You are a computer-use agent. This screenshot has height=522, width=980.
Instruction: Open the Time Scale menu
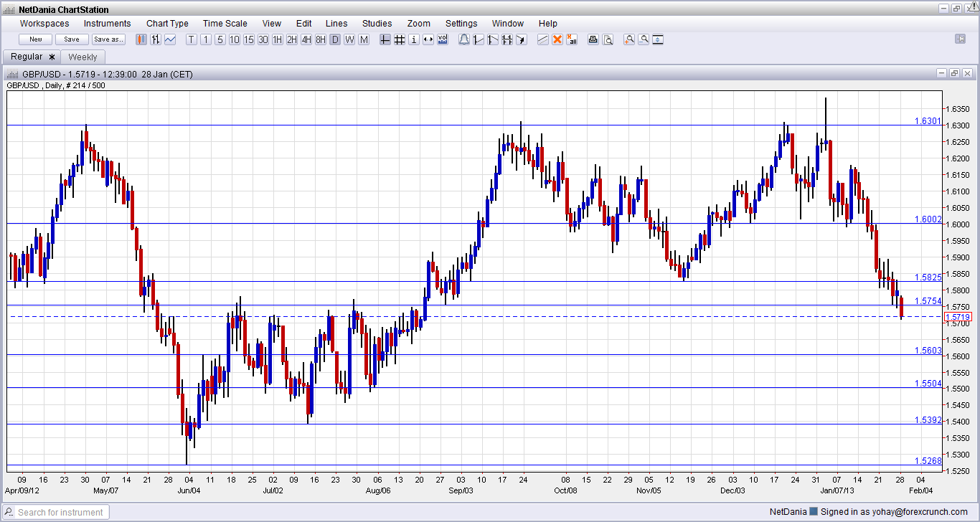[x=225, y=24]
